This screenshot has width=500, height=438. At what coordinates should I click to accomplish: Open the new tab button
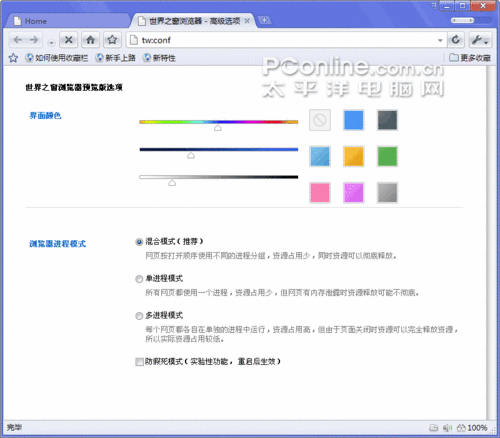coord(264,20)
